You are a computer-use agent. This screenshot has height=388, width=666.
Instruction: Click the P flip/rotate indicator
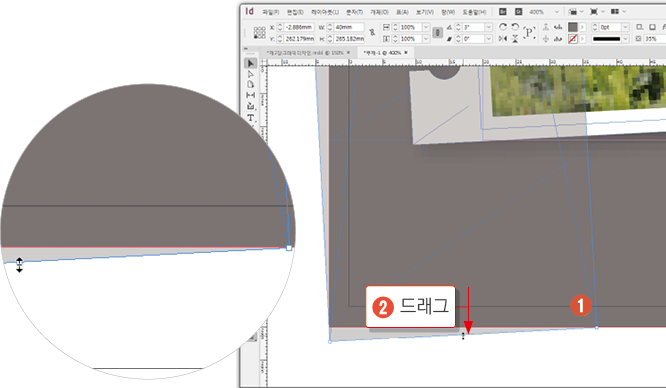coord(529,32)
